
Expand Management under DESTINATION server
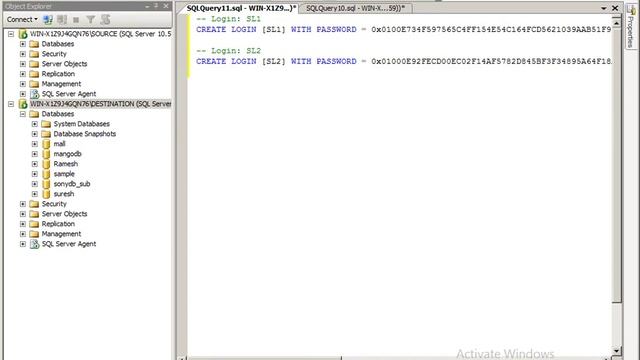point(23,234)
